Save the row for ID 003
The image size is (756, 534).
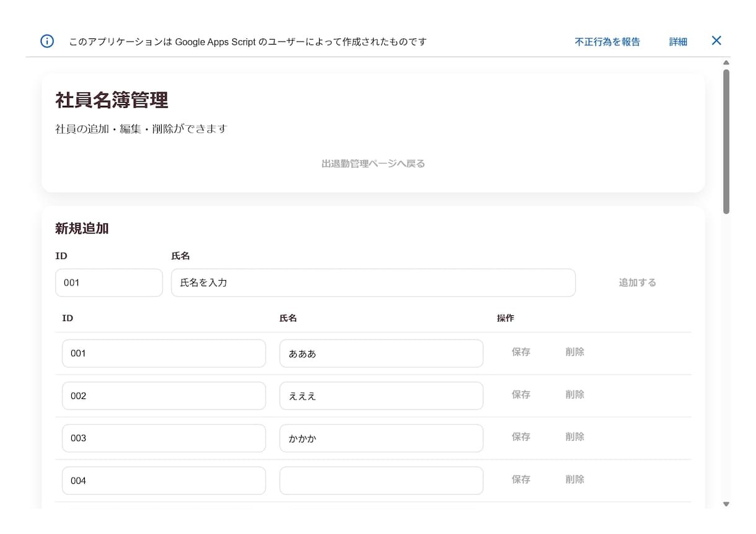(521, 437)
